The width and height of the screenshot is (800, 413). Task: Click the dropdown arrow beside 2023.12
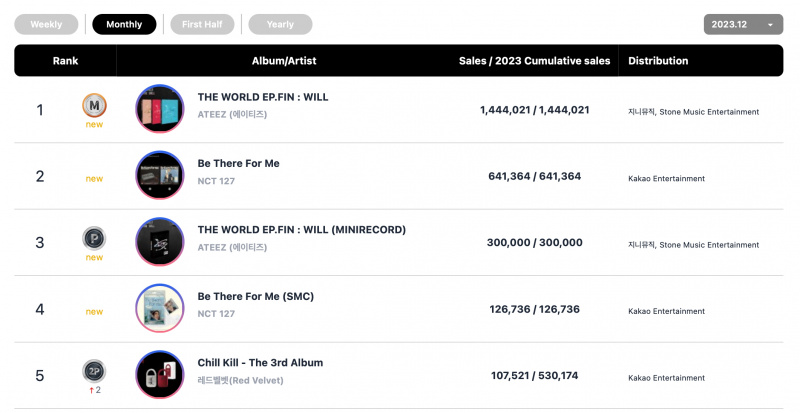point(770,25)
